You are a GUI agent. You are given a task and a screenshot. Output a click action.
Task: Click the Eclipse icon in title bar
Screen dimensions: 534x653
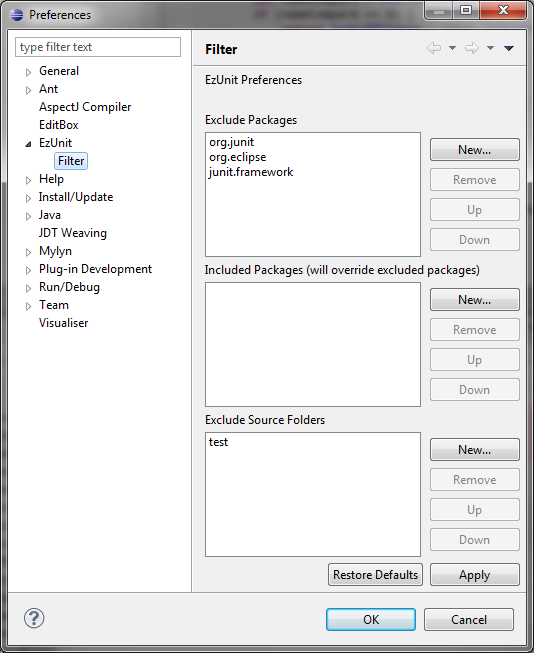16,15
